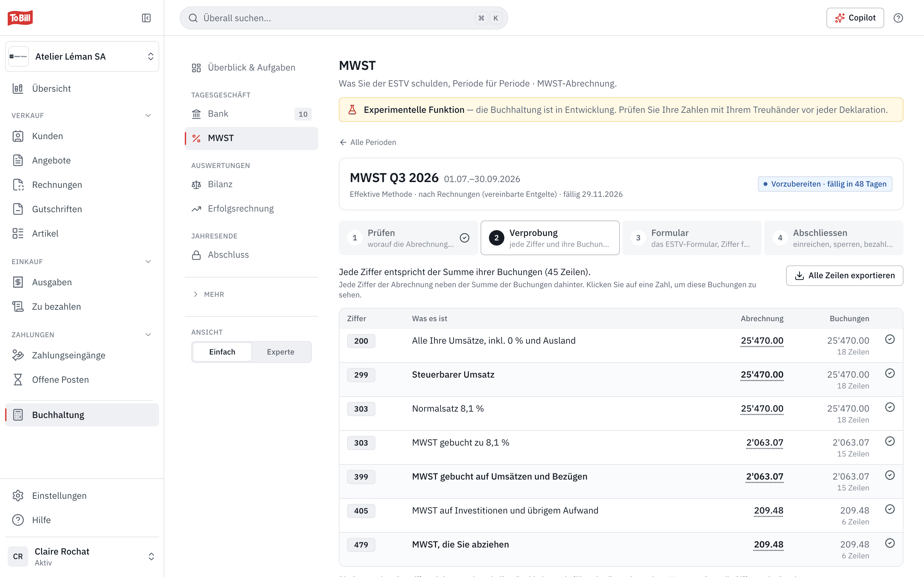Click the check circle in row 200

click(890, 339)
